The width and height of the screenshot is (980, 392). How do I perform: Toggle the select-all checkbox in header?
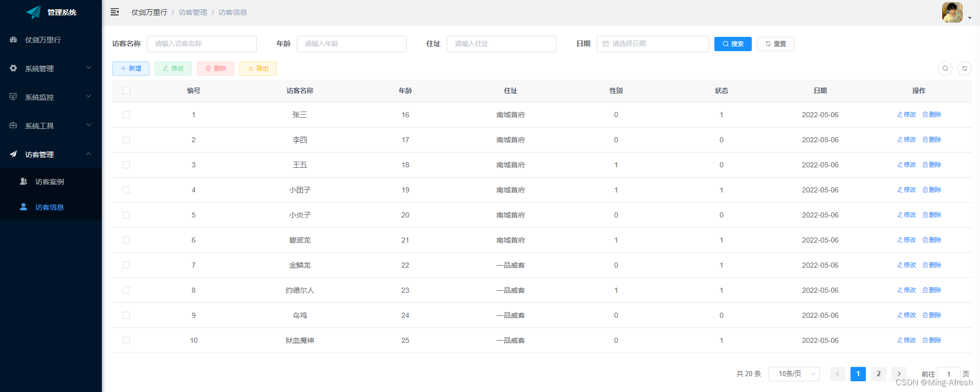pyautogui.click(x=126, y=91)
